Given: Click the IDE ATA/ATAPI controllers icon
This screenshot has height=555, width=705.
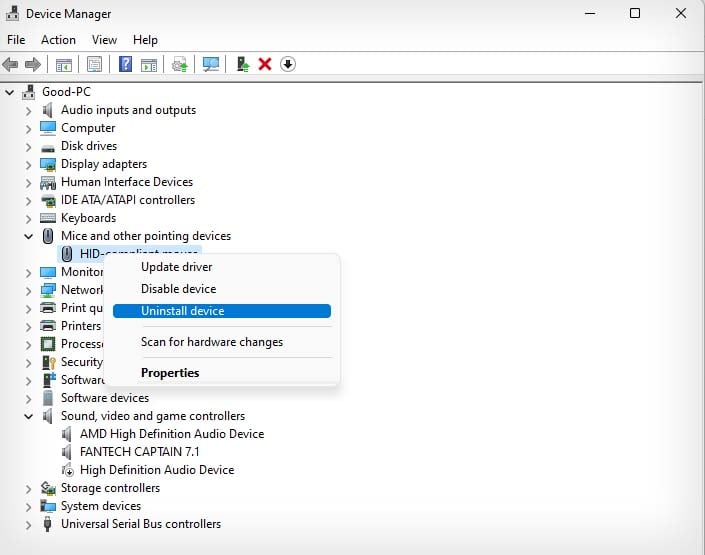Looking at the screenshot, I should (x=48, y=201).
